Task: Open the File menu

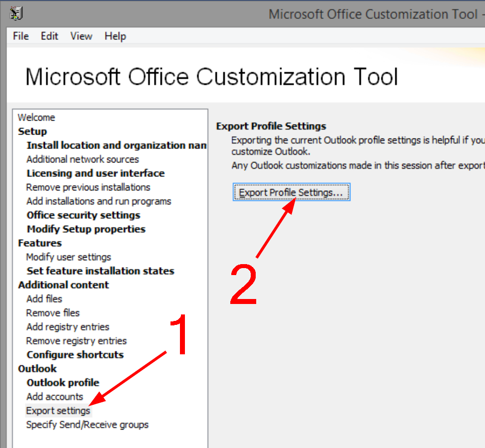Action: 20,36
